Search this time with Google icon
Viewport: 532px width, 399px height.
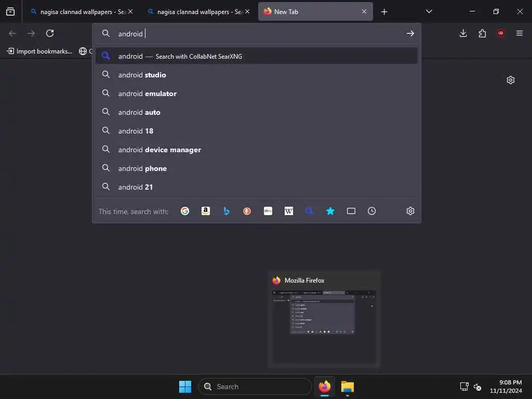185,211
